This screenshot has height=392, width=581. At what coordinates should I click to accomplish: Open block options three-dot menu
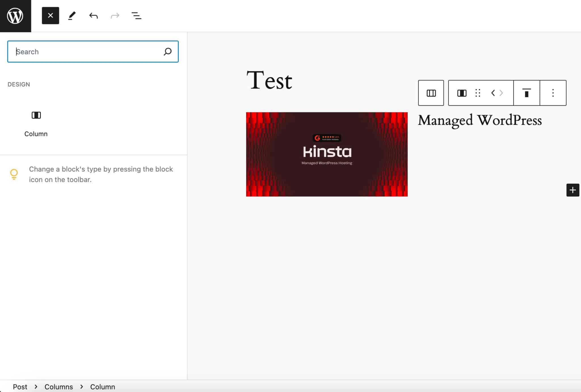point(553,93)
